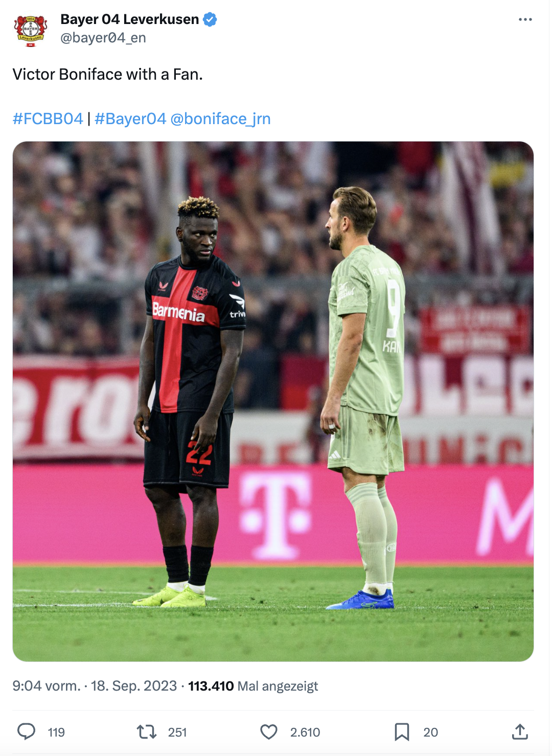Click the share upload icon
Viewport: 552px width, 756px height.
click(x=520, y=732)
